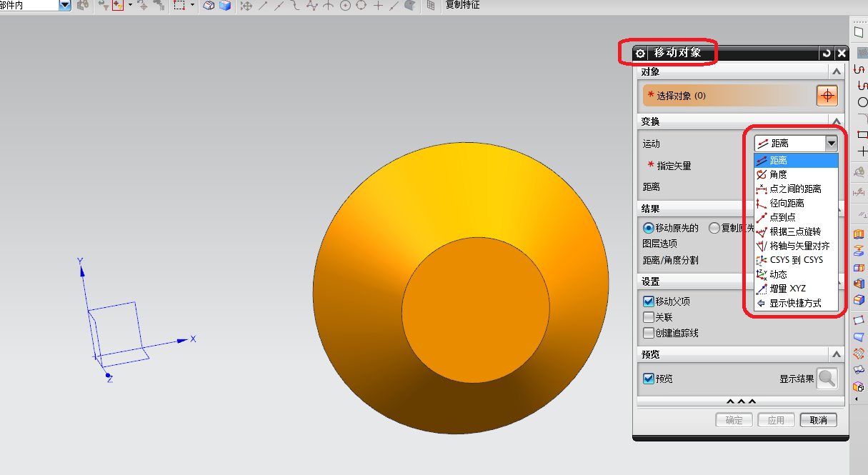868x475 pixels.
Task: Choose 点之间的距离 from the motion list
Action: coord(796,189)
